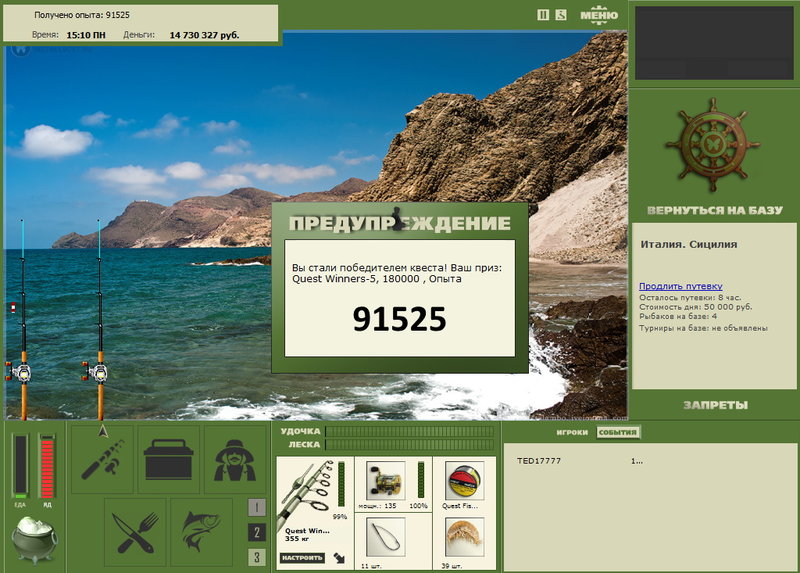Click the Турниры на базе: не объявлены line

tap(703, 328)
